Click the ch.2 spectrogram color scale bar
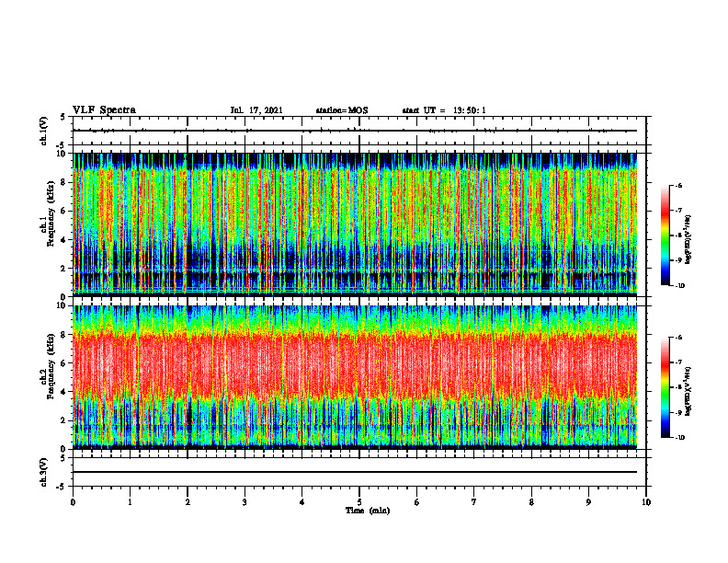Screen dimensions: 728x563 (x=665, y=387)
